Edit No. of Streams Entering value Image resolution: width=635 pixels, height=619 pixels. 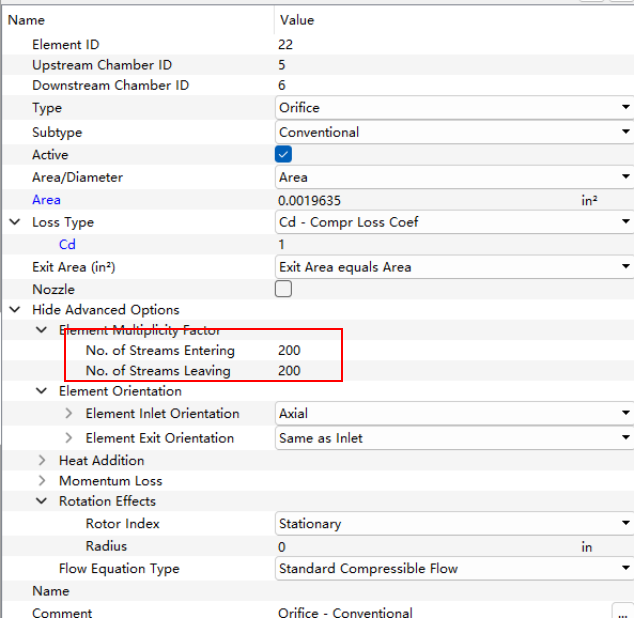(289, 350)
